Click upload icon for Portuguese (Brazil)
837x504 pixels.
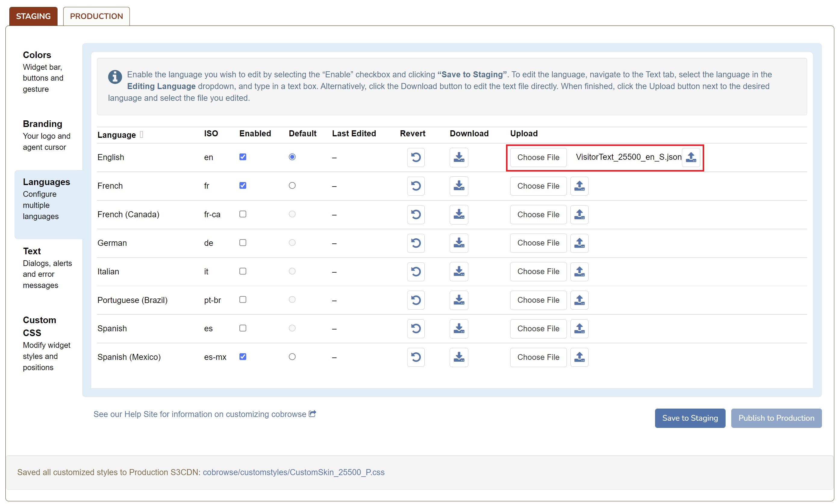(x=579, y=300)
